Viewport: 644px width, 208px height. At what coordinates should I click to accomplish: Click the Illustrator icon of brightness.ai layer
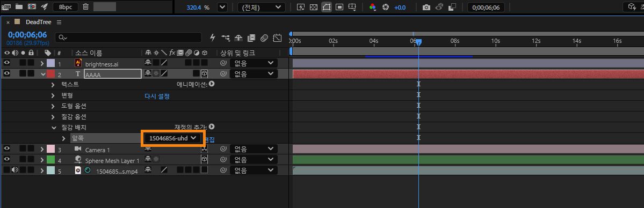click(78, 63)
